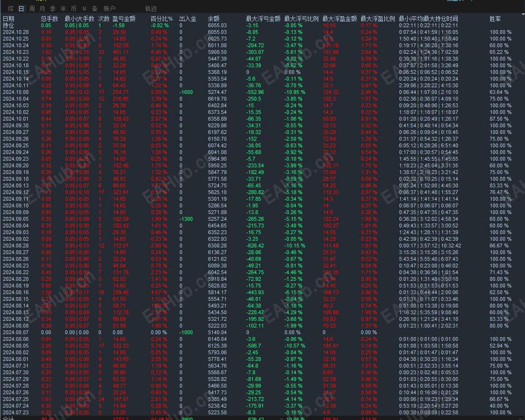This screenshot has width=525, height=420.
Task: Select the 2024.08.28 date cell
Action: click(x=16, y=246)
